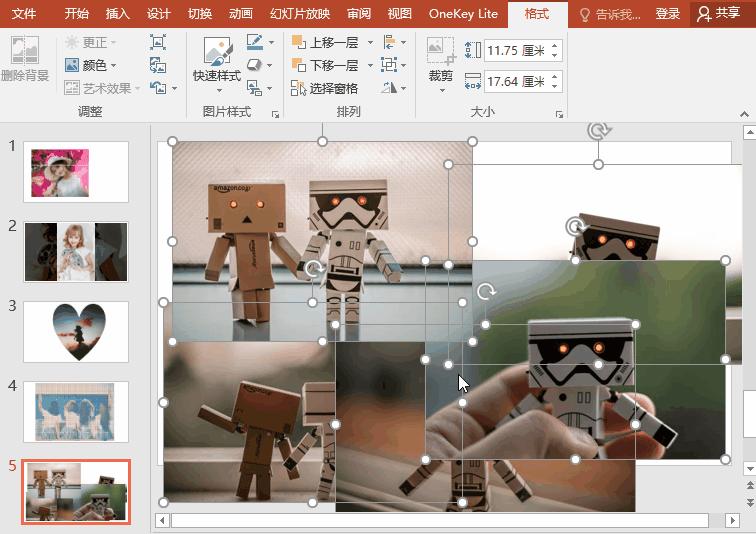Click the Share (共享) button
The height and width of the screenshot is (534, 756).
[x=719, y=14]
